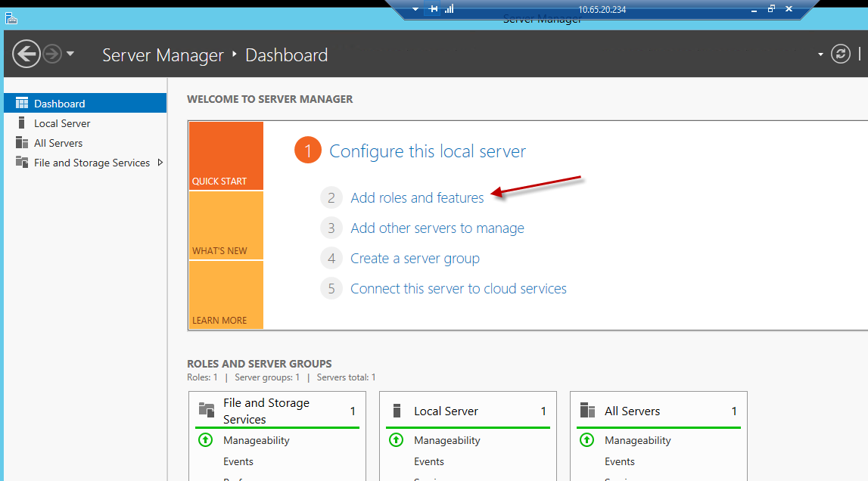Select the WHAT'S NEW tile
This screenshot has height=481, width=868.
226,225
